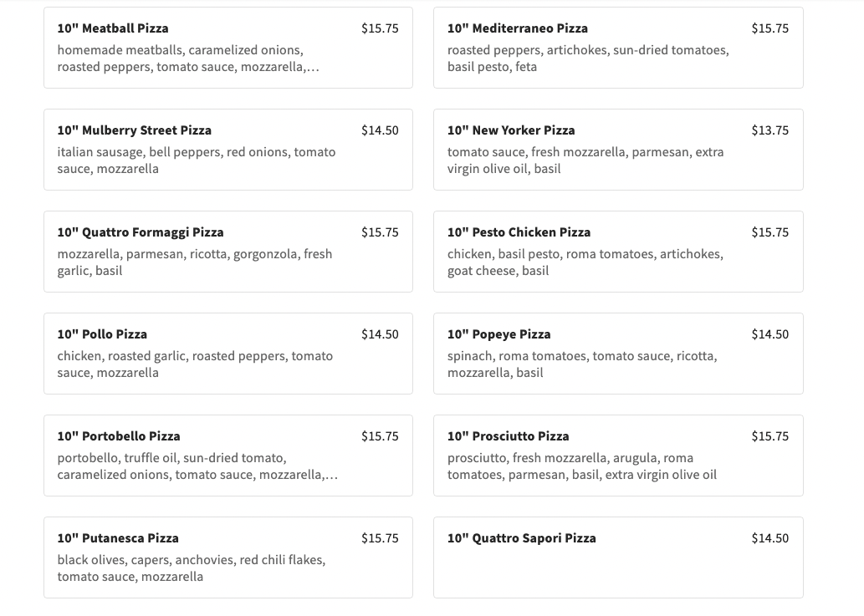Open the 10" Popeye Pizza item
This screenshot has height=616, width=864.
click(498, 334)
